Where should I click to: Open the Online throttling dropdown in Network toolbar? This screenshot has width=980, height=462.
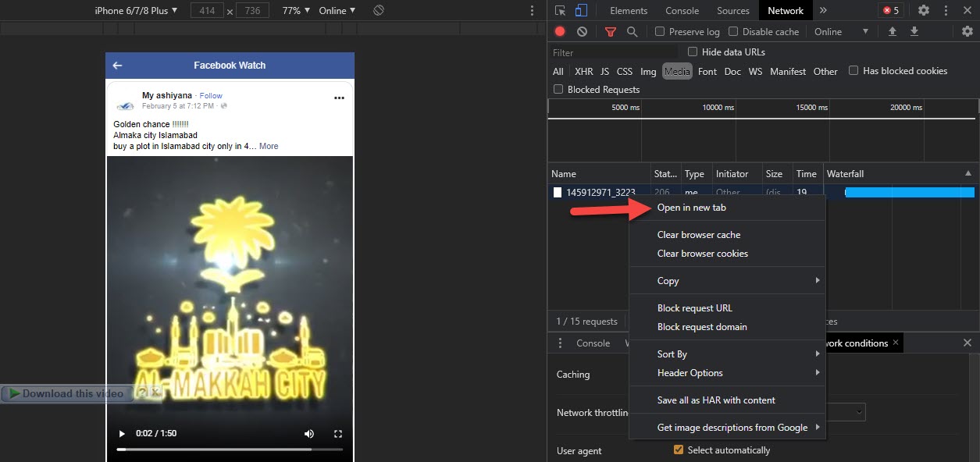[841, 32]
